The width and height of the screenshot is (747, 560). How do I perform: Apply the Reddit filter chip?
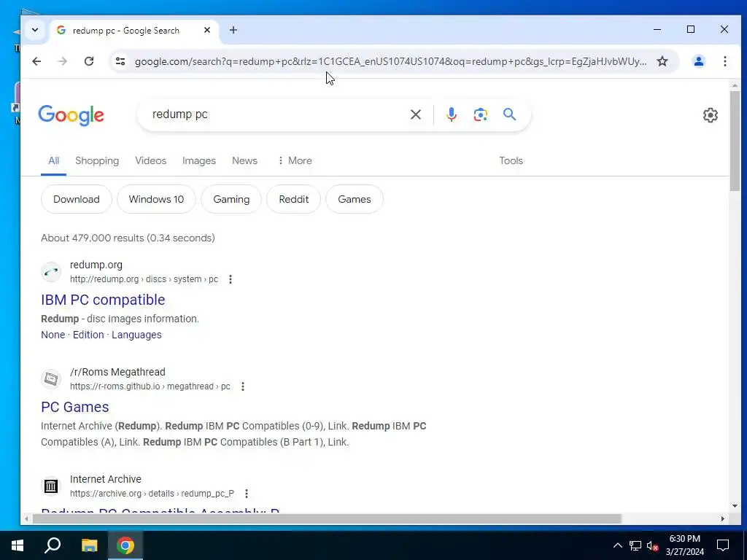tap(293, 200)
